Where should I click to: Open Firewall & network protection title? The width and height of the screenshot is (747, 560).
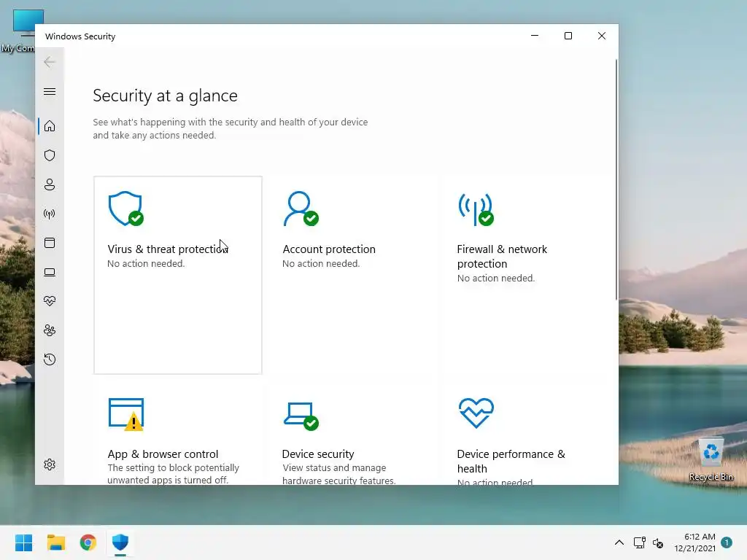pos(502,256)
